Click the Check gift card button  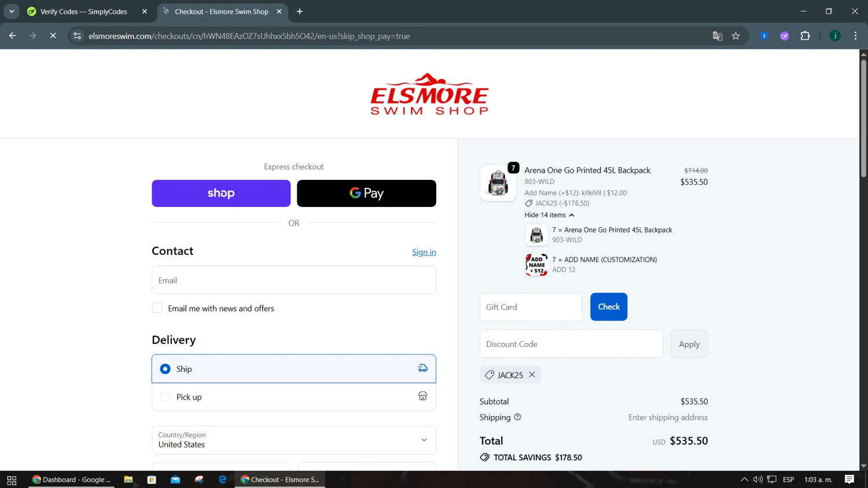click(609, 307)
